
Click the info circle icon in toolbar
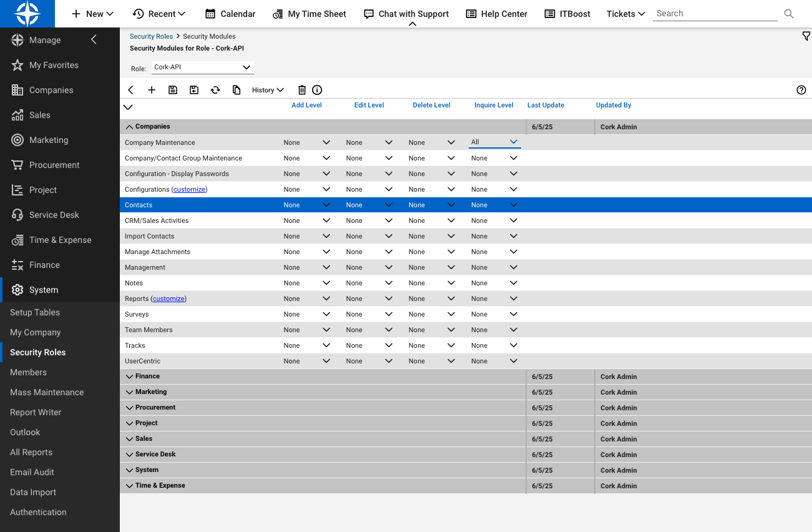[x=317, y=90]
